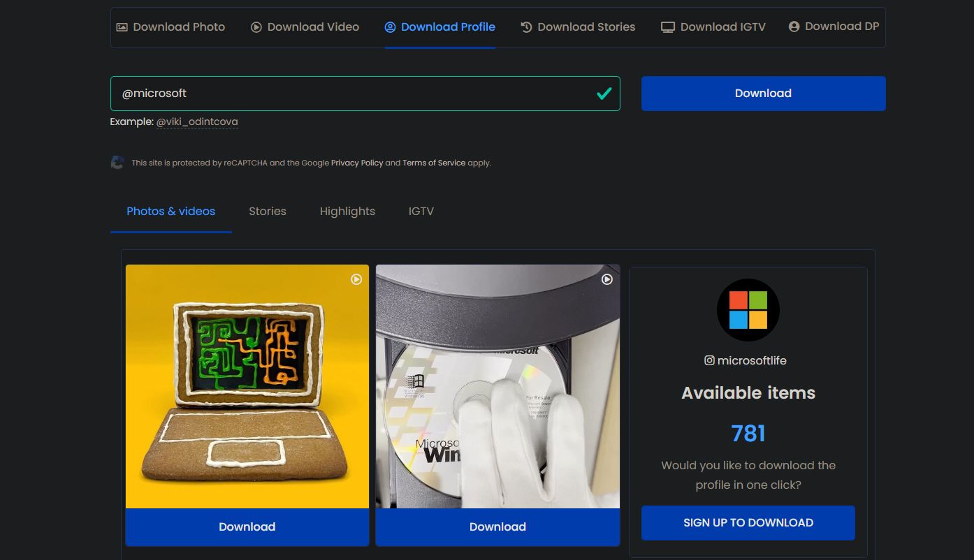Open the reCAPTCHA Privacy Policy link
This screenshot has height=560, width=974.
(357, 163)
